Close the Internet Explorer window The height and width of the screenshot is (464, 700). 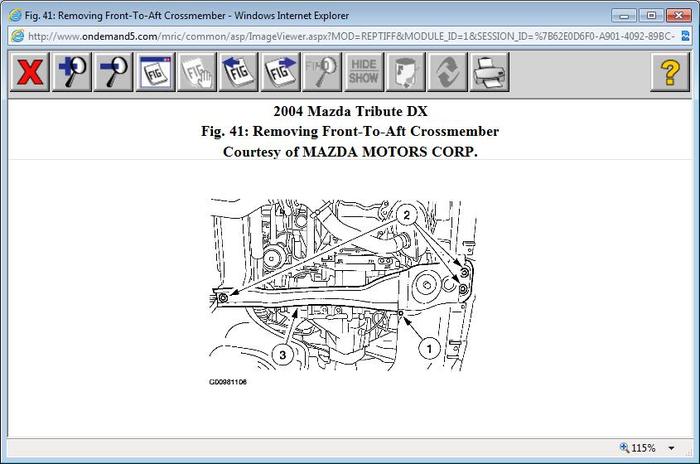(x=679, y=16)
